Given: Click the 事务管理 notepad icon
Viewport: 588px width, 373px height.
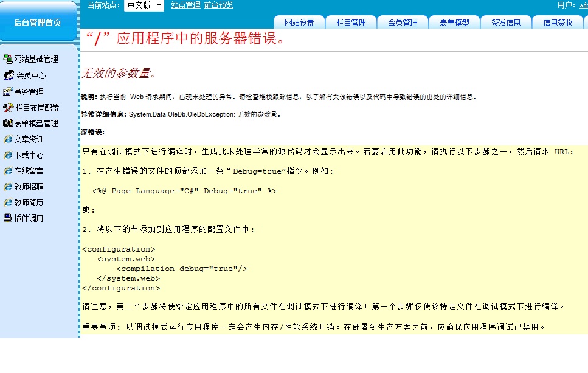Looking at the screenshot, I should 8,92.
